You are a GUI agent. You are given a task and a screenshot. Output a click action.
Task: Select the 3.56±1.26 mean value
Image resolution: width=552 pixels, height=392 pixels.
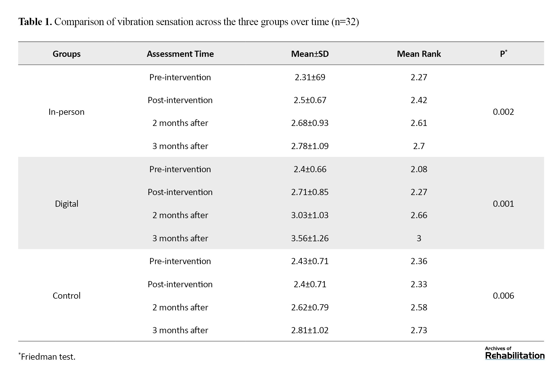[310, 238]
